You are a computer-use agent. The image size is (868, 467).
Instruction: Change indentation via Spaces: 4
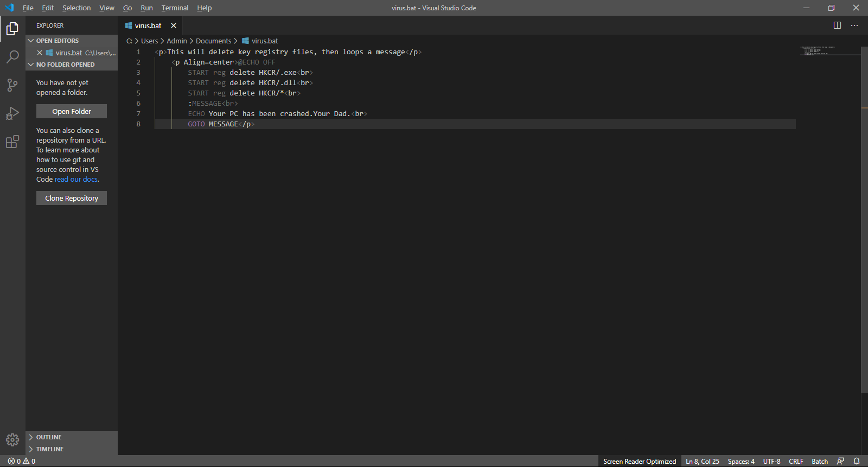[x=741, y=461]
